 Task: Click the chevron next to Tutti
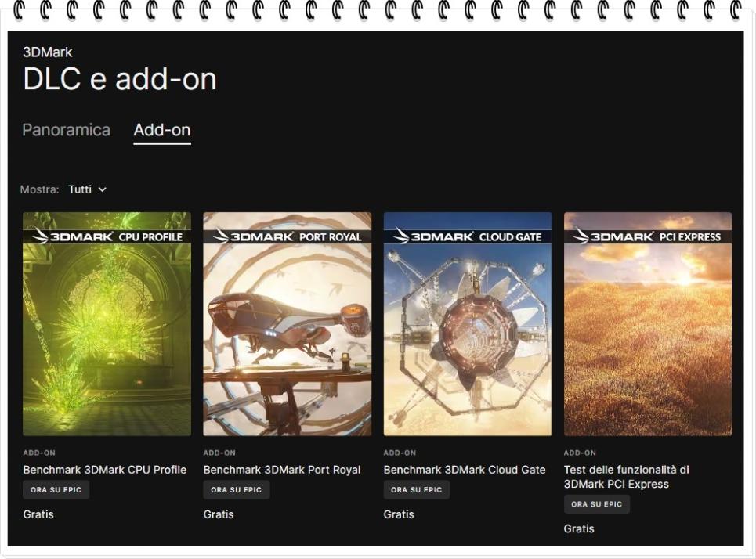click(x=102, y=190)
